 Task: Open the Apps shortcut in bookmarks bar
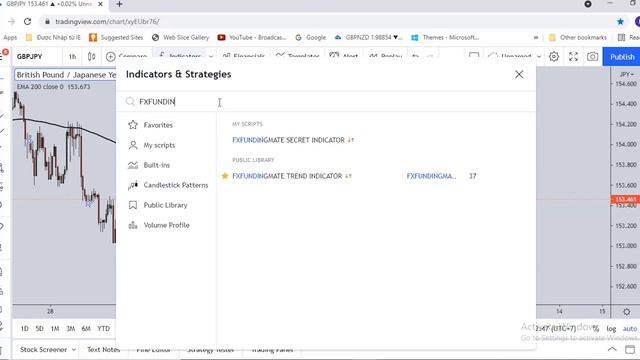click(x=9, y=38)
